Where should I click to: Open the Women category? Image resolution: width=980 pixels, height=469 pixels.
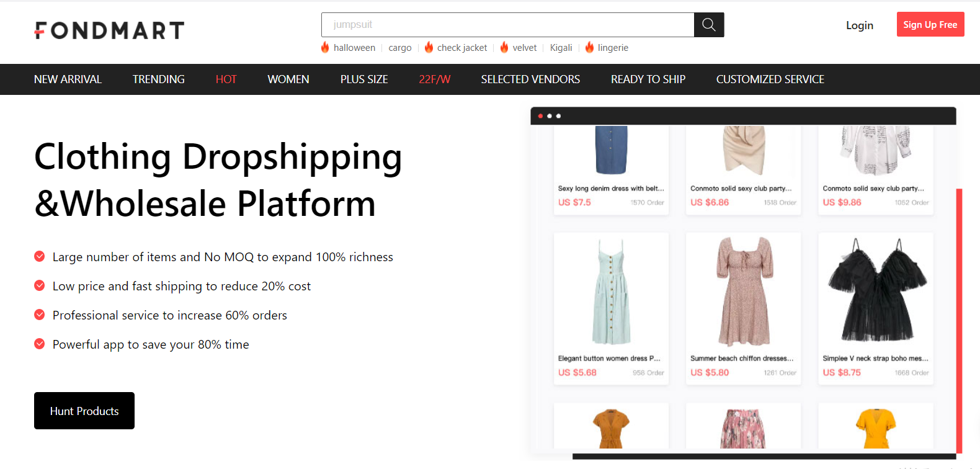coord(288,79)
